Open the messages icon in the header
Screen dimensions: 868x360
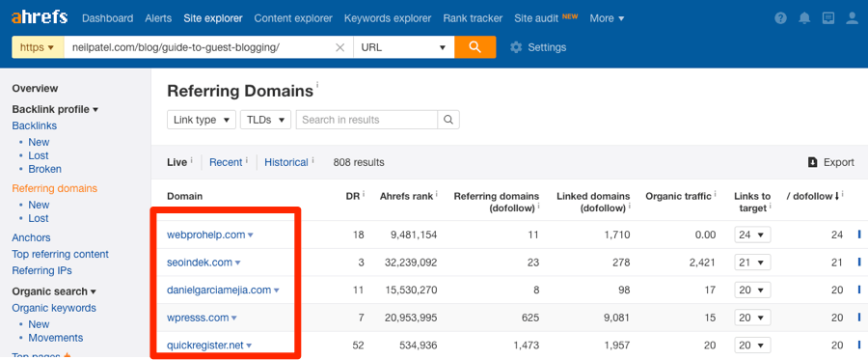click(828, 18)
